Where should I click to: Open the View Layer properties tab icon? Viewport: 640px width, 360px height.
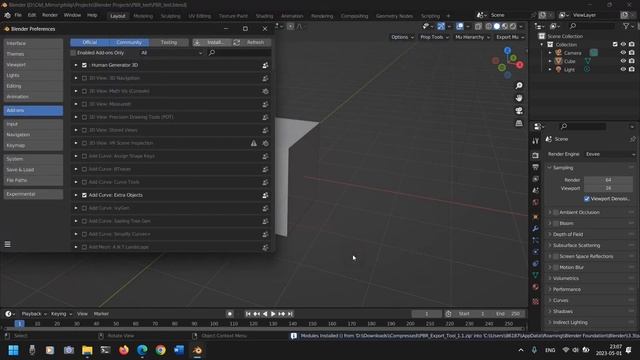tap(536, 179)
